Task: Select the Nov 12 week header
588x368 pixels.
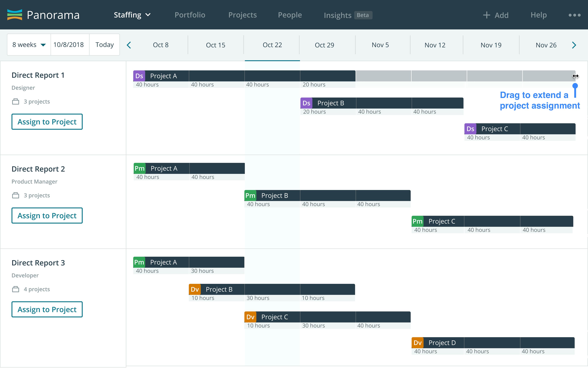Action: [435, 45]
